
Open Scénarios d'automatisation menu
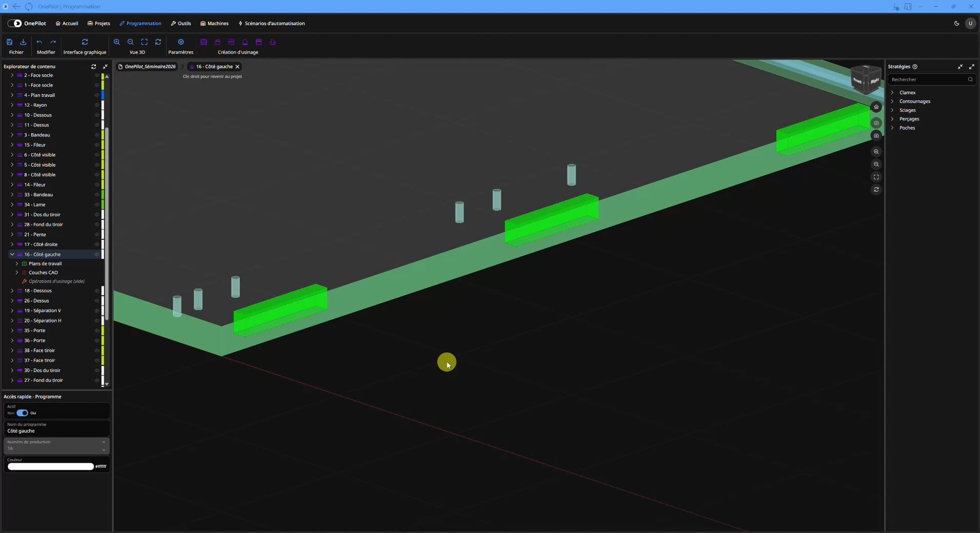pos(271,24)
